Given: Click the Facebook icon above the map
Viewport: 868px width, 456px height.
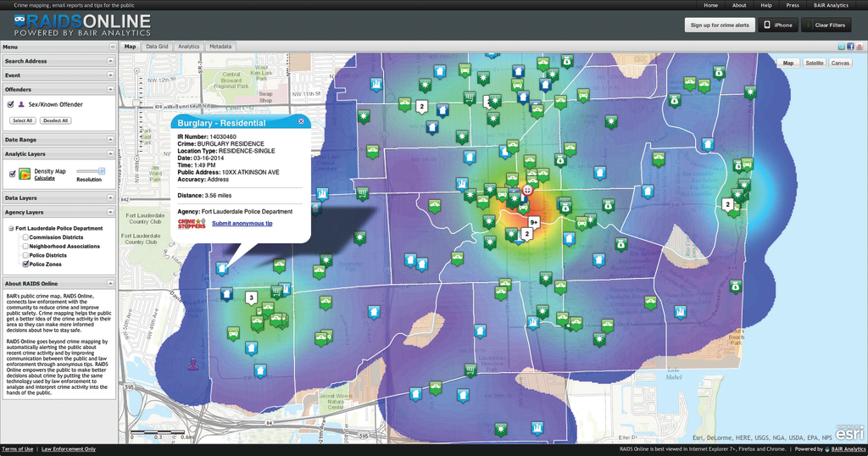Looking at the screenshot, I should tap(851, 47).
